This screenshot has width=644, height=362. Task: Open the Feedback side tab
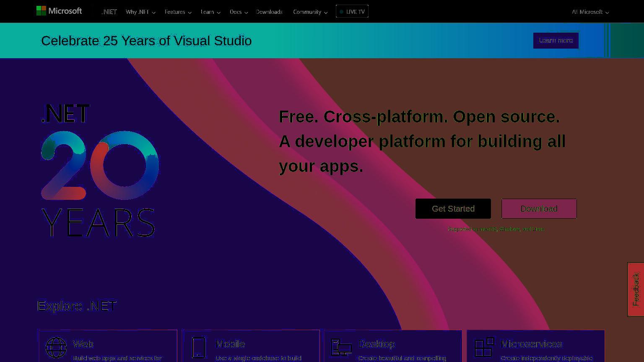[636, 290]
